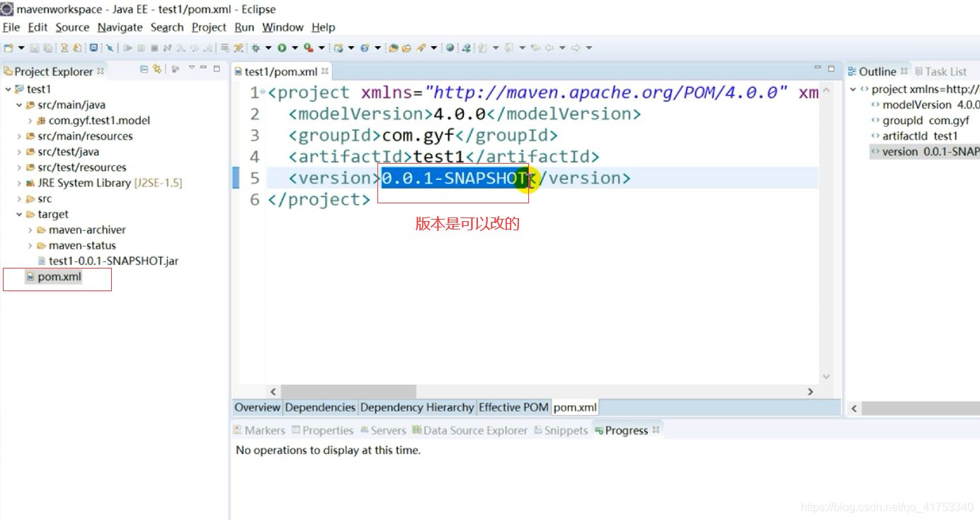This screenshot has height=520, width=980.
Task: Close the test1/pom.xml editor tab
Action: (x=325, y=72)
